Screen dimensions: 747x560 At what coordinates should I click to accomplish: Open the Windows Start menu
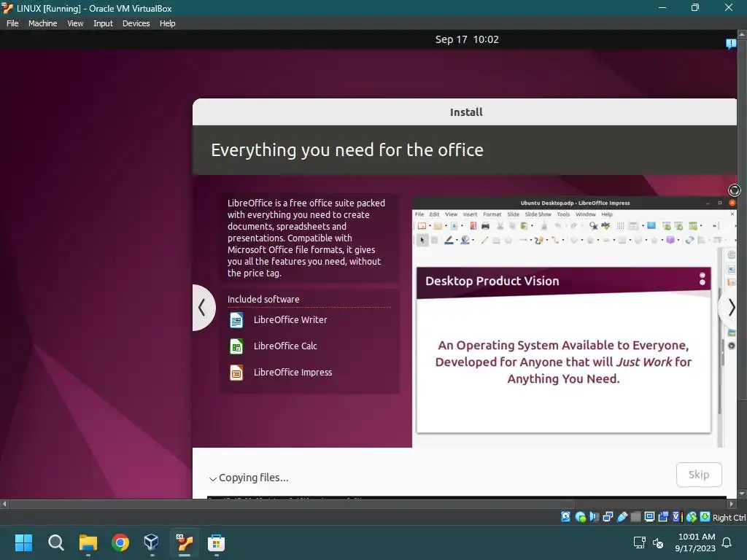point(23,542)
